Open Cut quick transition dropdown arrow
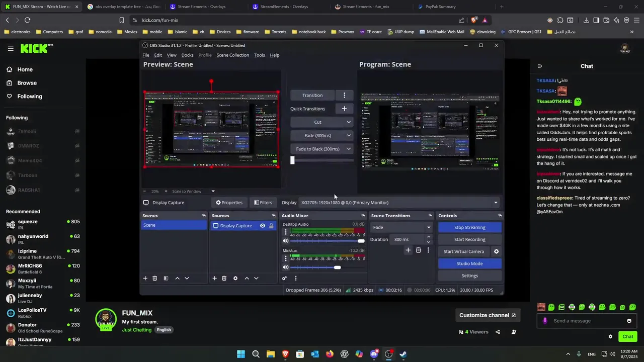The image size is (644, 362). click(348, 122)
